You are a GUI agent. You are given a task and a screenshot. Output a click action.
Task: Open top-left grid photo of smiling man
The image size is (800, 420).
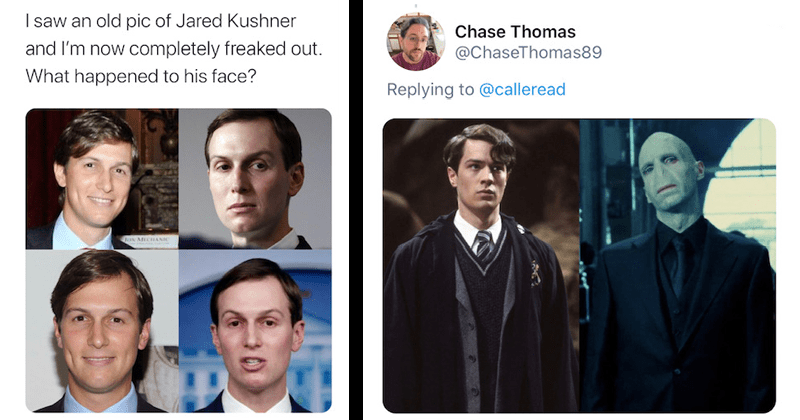102,179
